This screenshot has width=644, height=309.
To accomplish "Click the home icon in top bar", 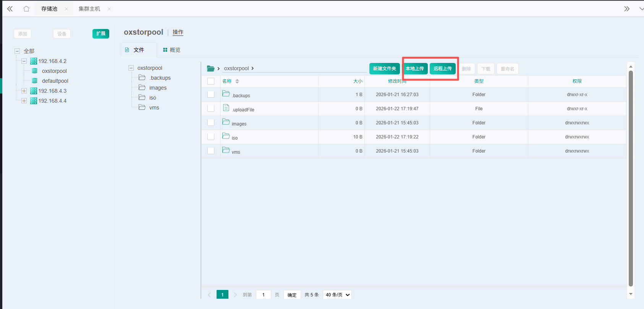I will tap(26, 9).
